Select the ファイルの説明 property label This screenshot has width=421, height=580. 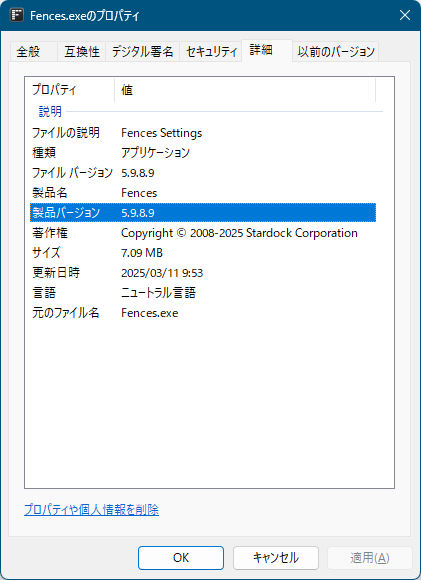click(66, 133)
